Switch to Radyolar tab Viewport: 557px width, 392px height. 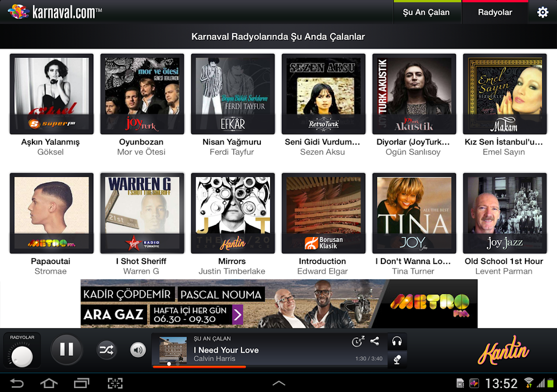point(495,12)
